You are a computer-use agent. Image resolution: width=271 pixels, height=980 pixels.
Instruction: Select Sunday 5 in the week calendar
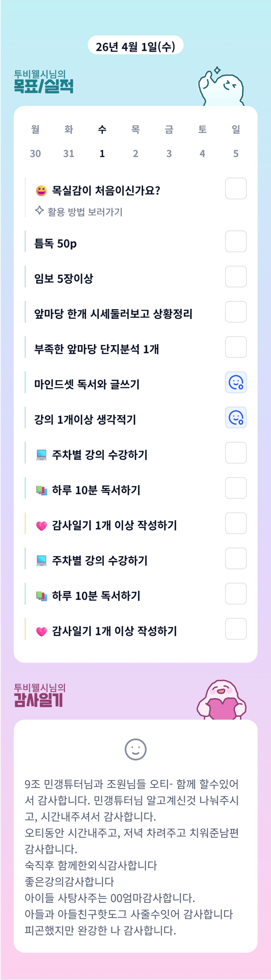click(x=236, y=153)
